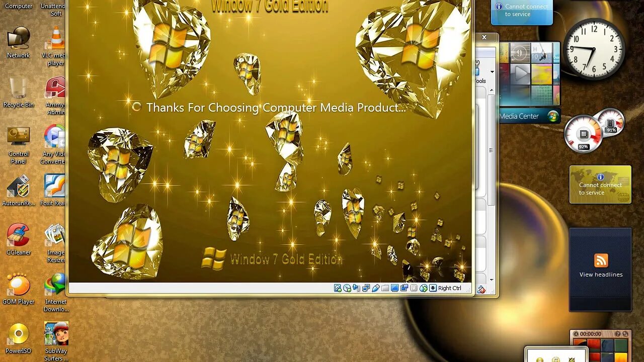Open Any Video Converter desktop shortcut
The height and width of the screenshot is (362, 644).
click(x=54, y=145)
